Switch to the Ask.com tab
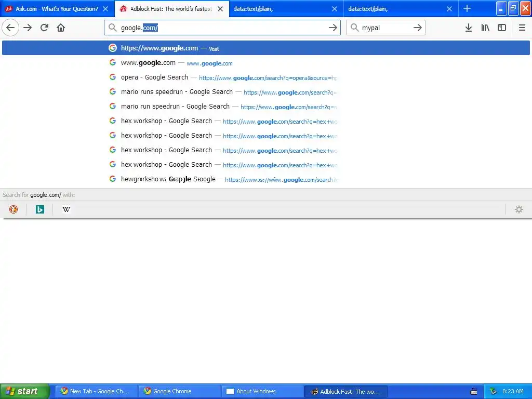This screenshot has width=532, height=399. (x=57, y=9)
